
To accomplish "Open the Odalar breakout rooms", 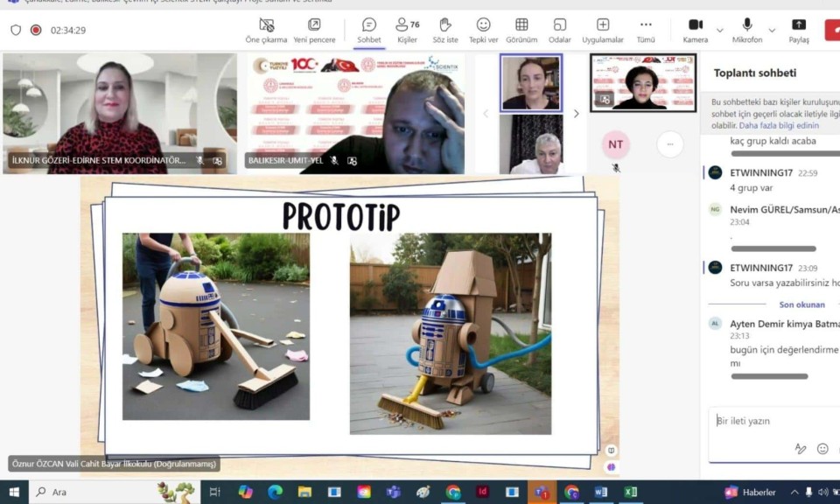I will click(559, 31).
